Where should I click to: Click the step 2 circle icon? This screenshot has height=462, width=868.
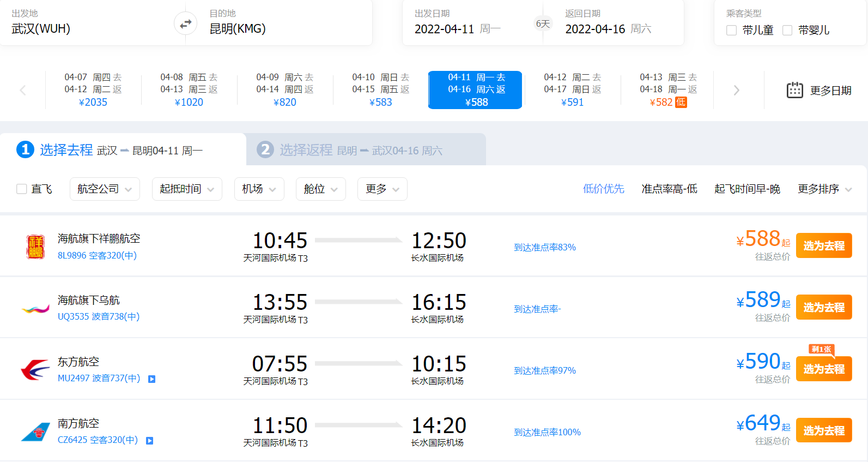click(x=265, y=149)
